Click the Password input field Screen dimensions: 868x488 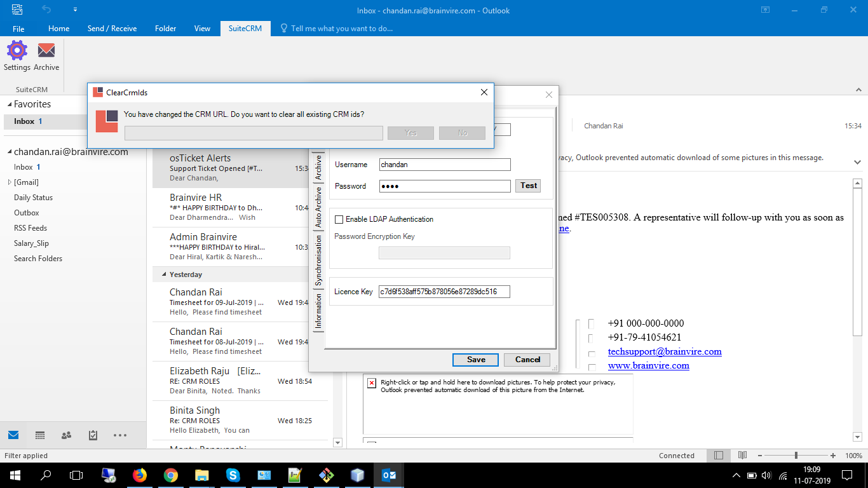pyautogui.click(x=445, y=186)
